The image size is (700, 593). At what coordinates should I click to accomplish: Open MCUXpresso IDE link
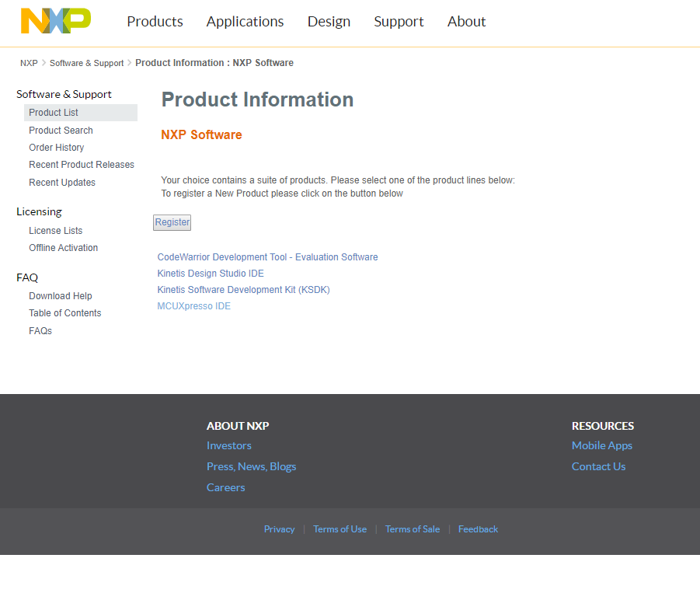(193, 306)
